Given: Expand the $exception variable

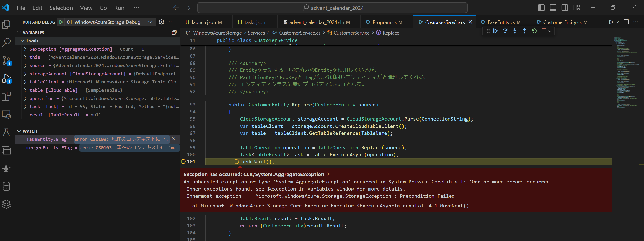Looking at the screenshot, I should point(25,49).
